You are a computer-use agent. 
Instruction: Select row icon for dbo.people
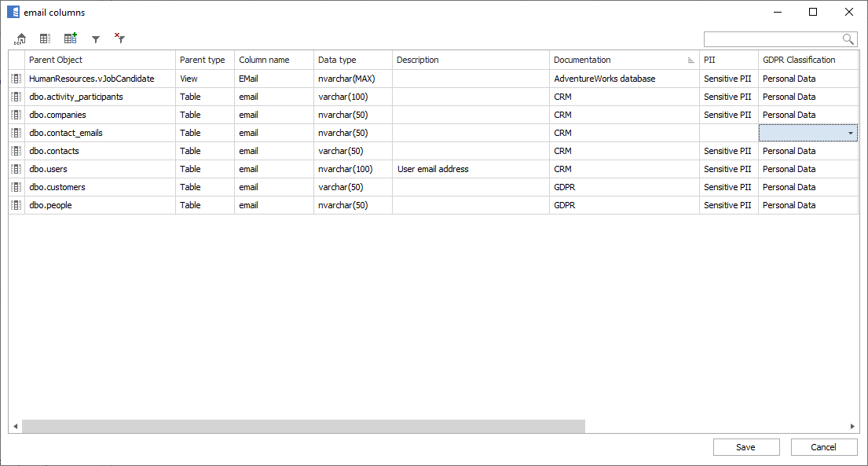16,205
